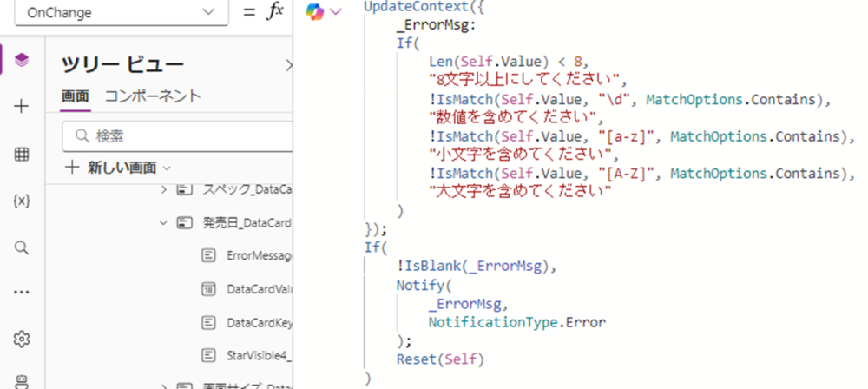Click the ErrorMessage label control icon
This screenshot has width=868, height=389.
(208, 255)
